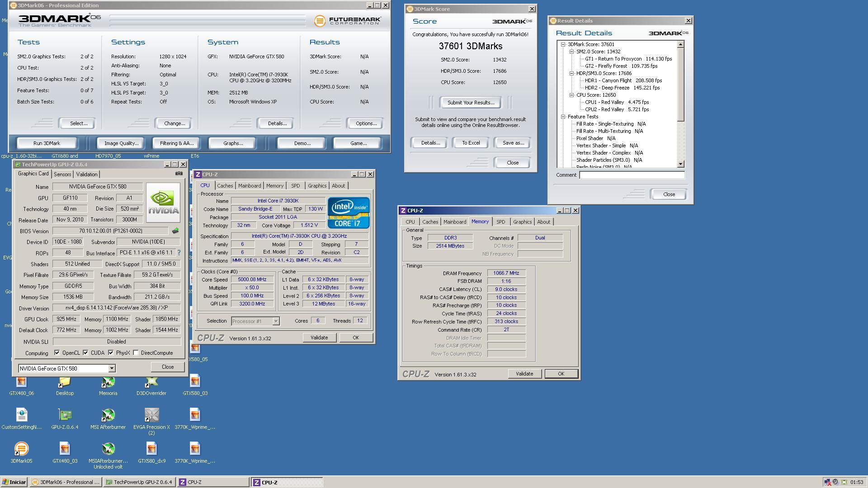
Task: Open the CustomSettingN... desktop file
Action: pos(21,419)
